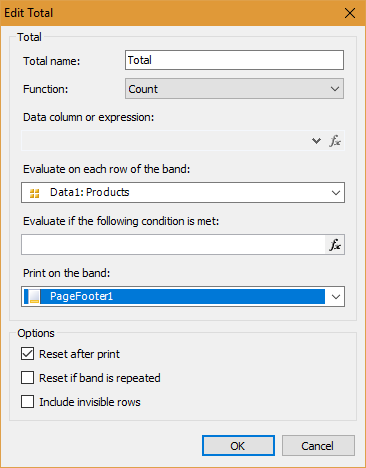Click the Data1: Products band selector text

click(x=89, y=192)
